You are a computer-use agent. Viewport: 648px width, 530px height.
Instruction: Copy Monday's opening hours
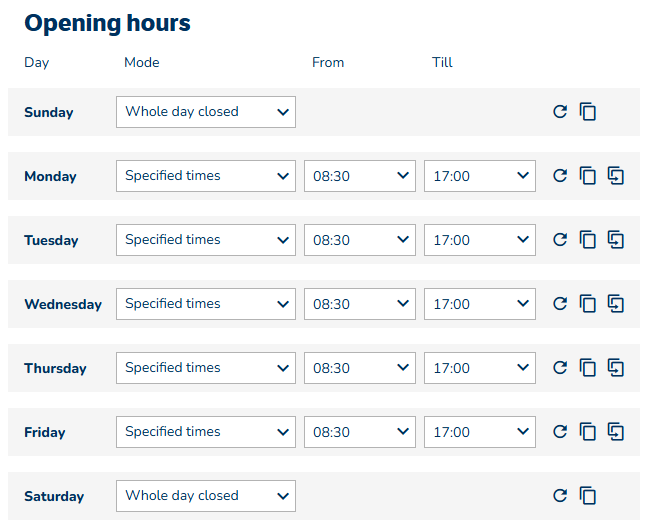click(x=588, y=176)
